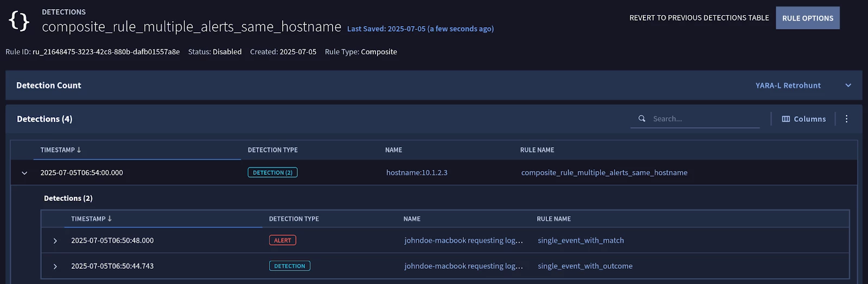
Task: Click the columns grid icon
Action: (x=786, y=119)
